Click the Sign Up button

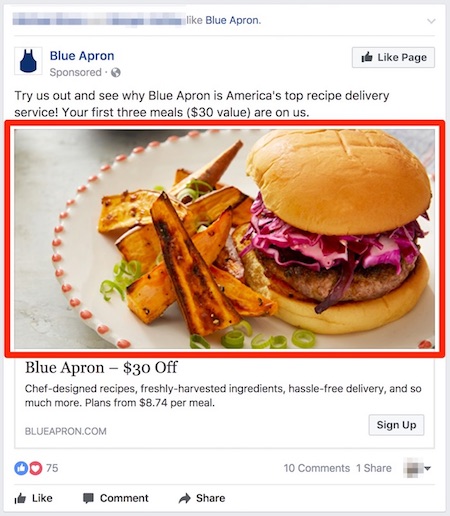396,425
